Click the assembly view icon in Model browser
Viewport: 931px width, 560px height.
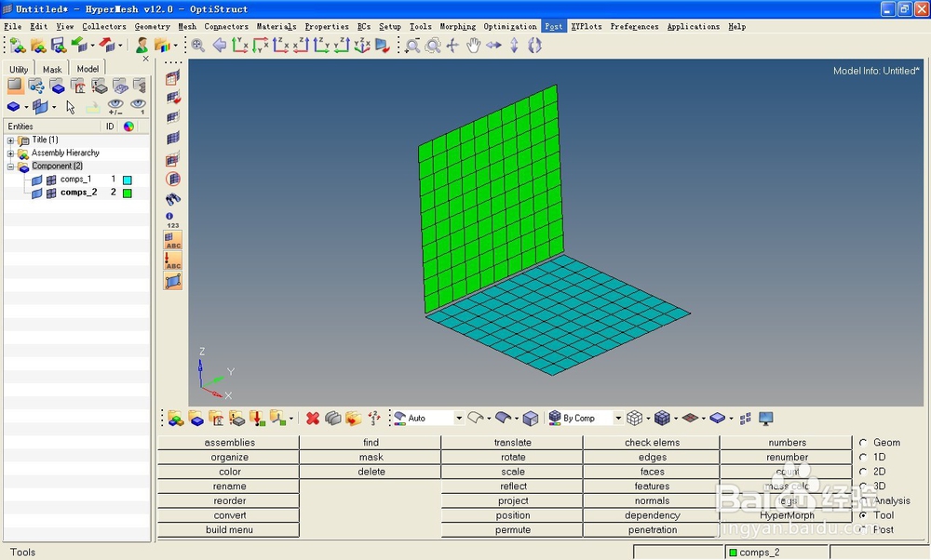click(36, 87)
